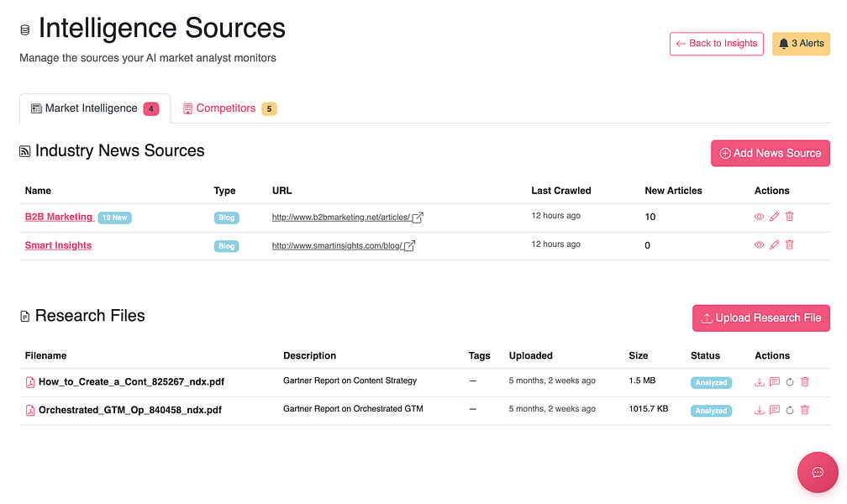
Task: Click Blog type badge for B2B Marketing
Action: pyautogui.click(x=226, y=218)
